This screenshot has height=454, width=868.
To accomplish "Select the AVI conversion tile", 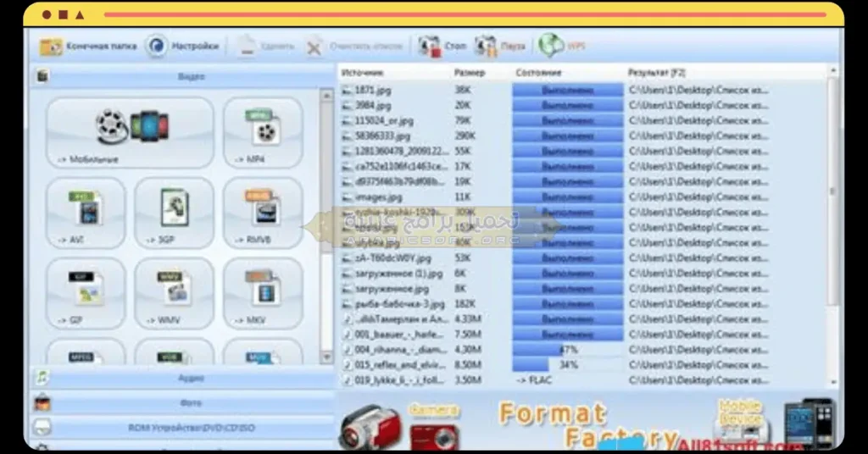I will (86, 213).
